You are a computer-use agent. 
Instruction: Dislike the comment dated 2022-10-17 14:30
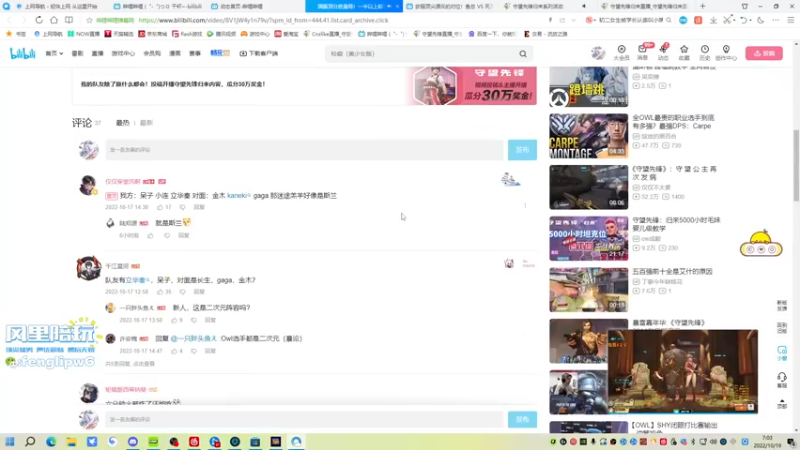point(182,207)
